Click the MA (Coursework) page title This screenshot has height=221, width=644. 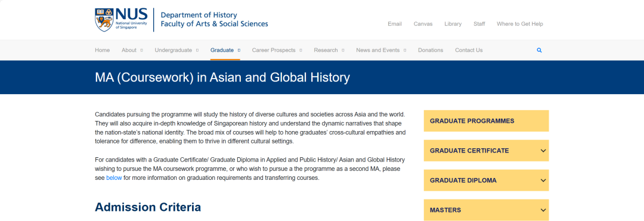pyautogui.click(x=222, y=77)
